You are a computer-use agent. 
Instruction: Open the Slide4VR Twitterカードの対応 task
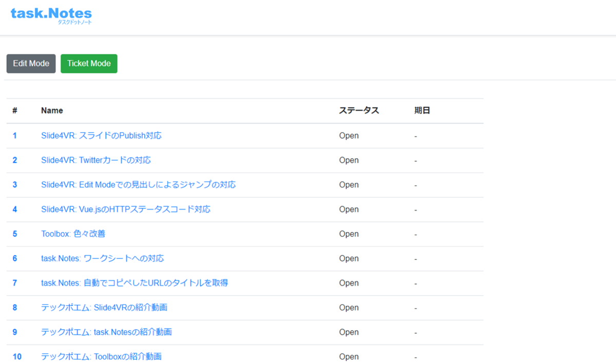pos(96,160)
